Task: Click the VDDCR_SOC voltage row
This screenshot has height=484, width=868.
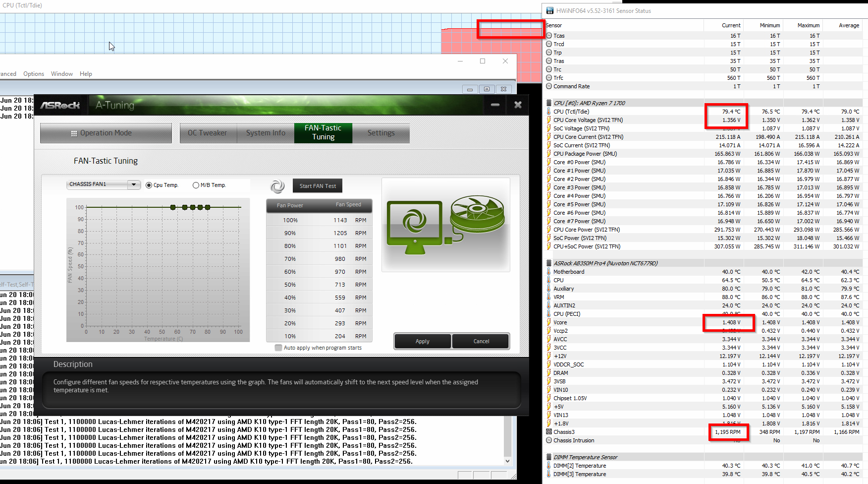Action: [x=704, y=364]
